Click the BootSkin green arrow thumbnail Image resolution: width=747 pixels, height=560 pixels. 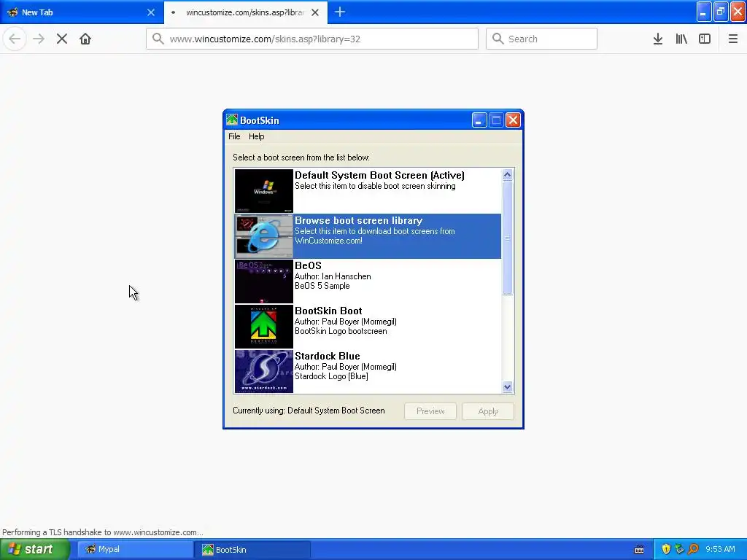264,327
